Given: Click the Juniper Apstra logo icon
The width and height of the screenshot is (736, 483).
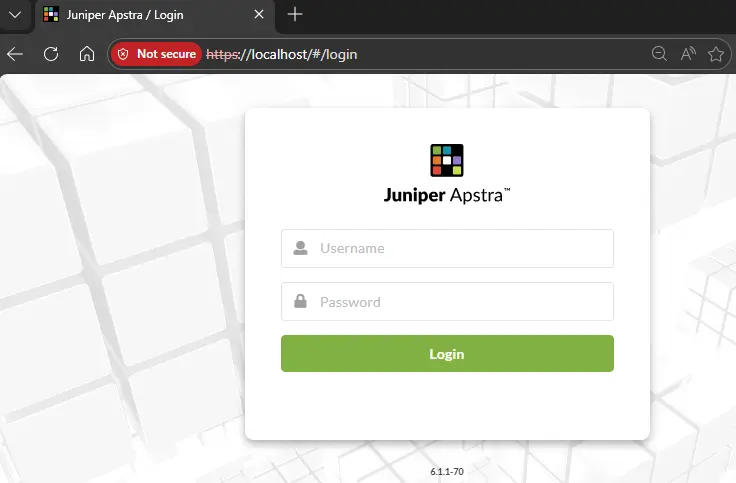Looking at the screenshot, I should (447, 161).
